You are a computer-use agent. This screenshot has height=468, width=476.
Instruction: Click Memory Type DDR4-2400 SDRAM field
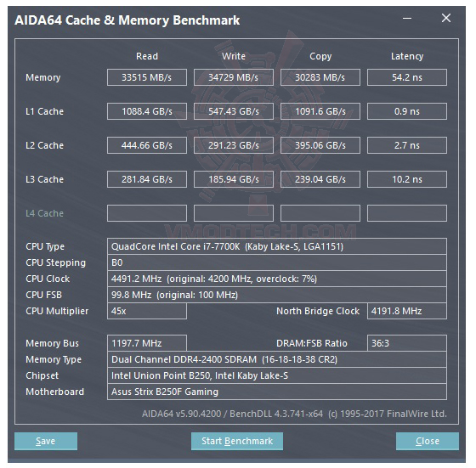click(x=277, y=359)
